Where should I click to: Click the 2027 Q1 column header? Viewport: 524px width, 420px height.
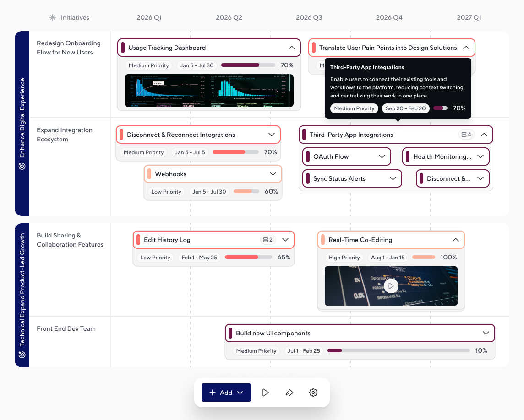tap(469, 17)
